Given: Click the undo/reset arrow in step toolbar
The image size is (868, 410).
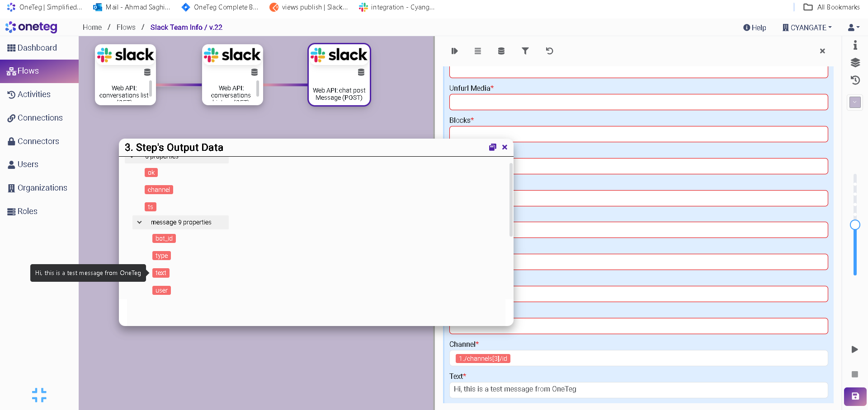Looking at the screenshot, I should pos(549,51).
